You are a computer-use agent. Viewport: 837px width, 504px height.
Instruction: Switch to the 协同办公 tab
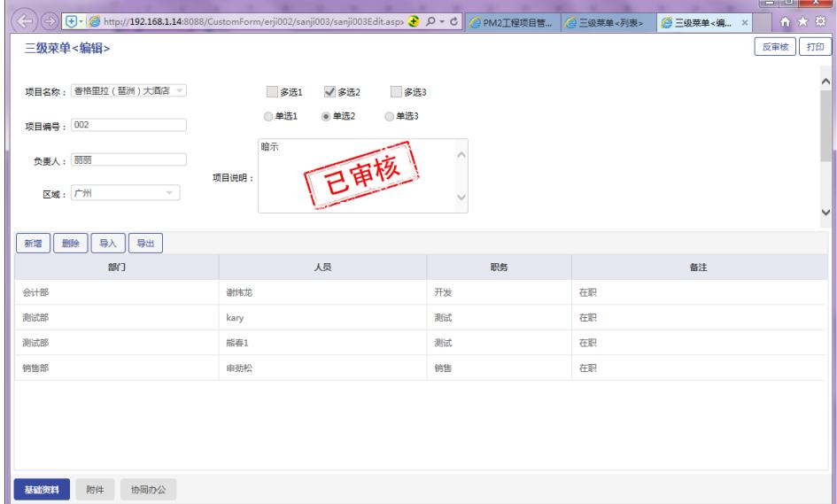pyautogui.click(x=142, y=491)
